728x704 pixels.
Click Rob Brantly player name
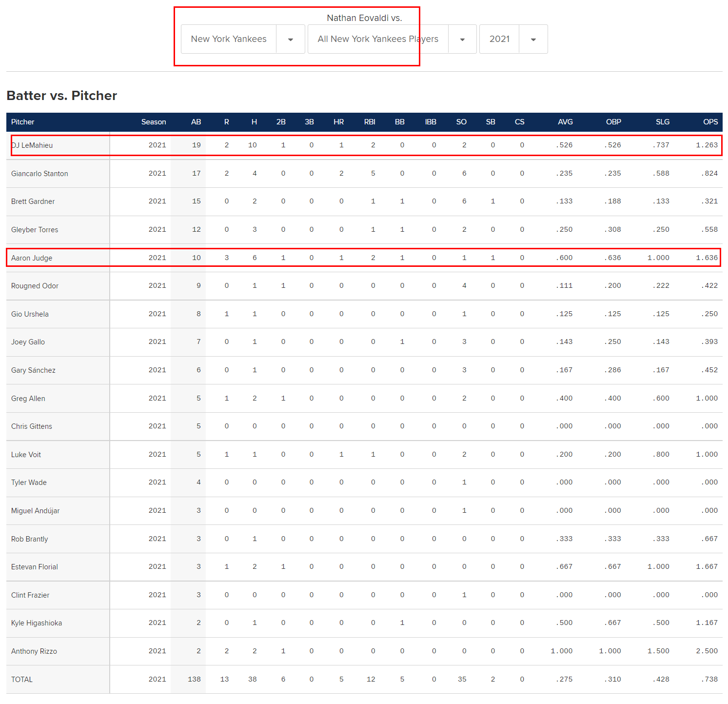(30, 539)
